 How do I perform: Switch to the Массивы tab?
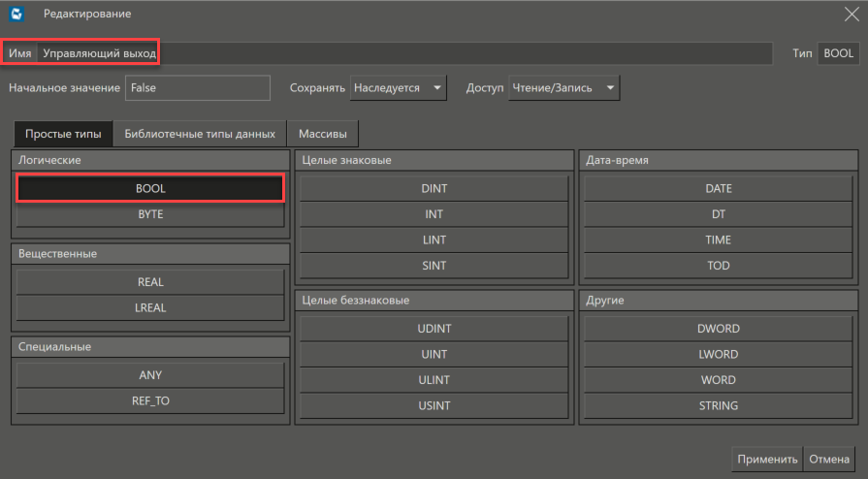click(x=323, y=134)
